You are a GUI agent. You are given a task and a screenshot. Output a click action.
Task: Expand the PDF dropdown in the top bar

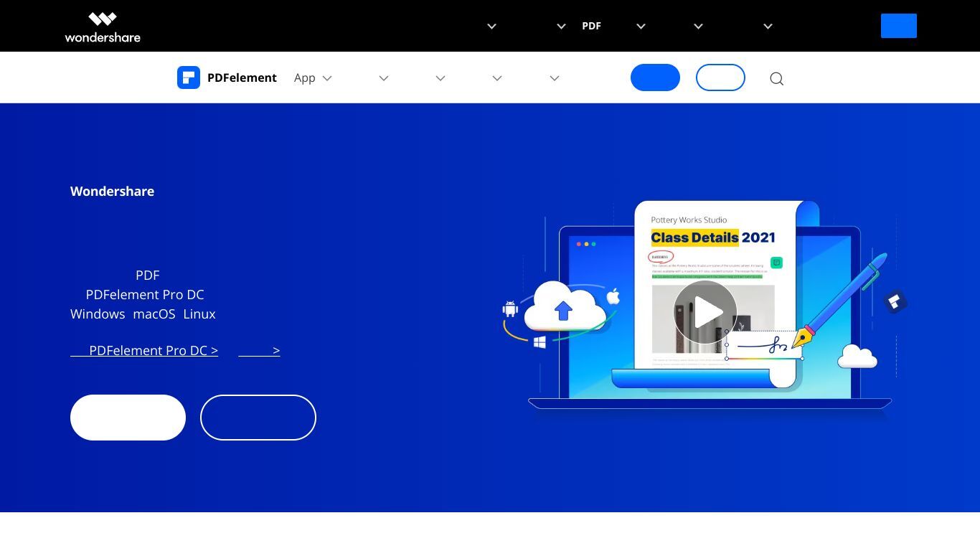click(641, 27)
